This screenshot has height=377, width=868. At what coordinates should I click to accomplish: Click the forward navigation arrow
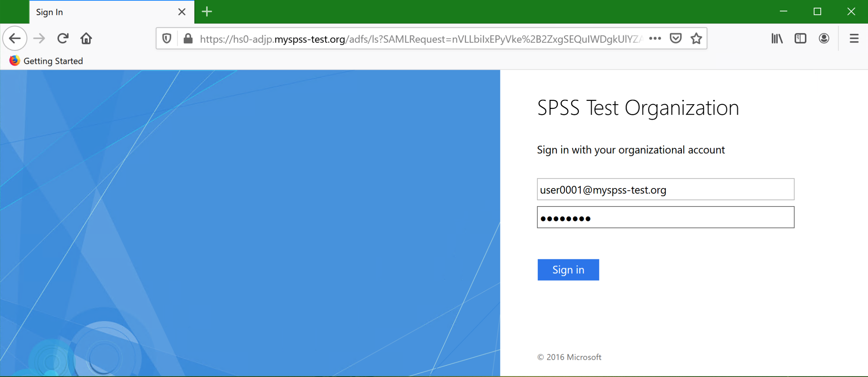[39, 39]
